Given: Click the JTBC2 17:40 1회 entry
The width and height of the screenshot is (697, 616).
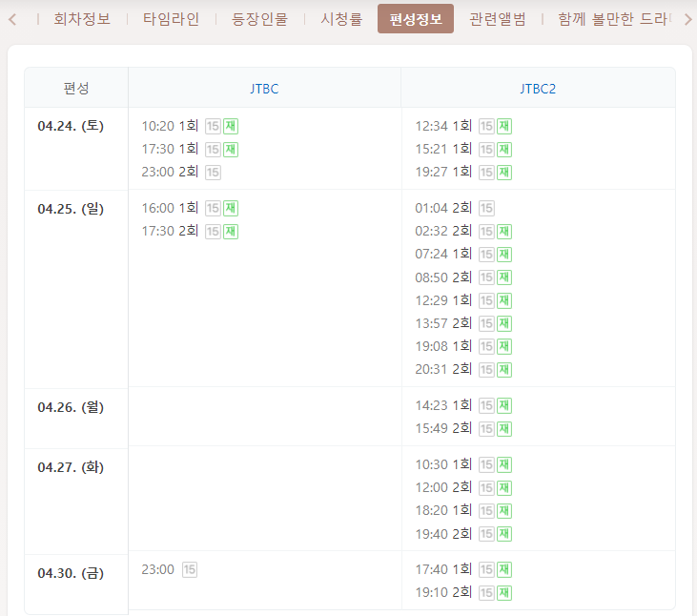Looking at the screenshot, I should (463, 569).
